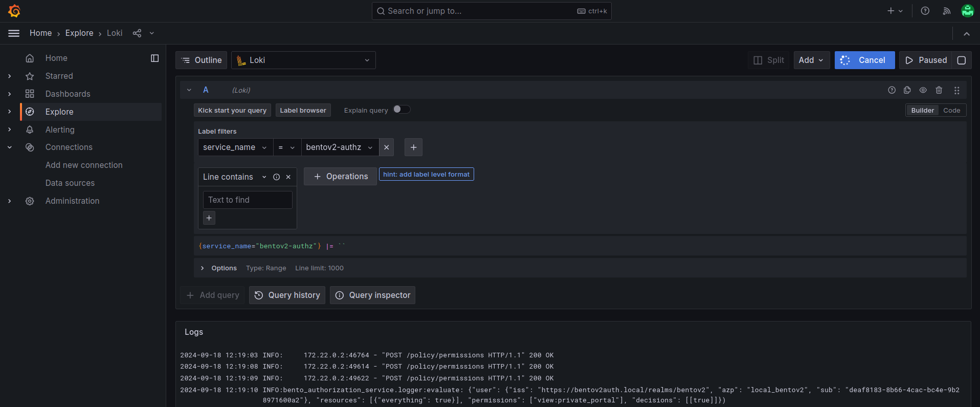The width and height of the screenshot is (980, 407).
Task: Go to Home in the sidebar
Action: [x=56, y=58]
